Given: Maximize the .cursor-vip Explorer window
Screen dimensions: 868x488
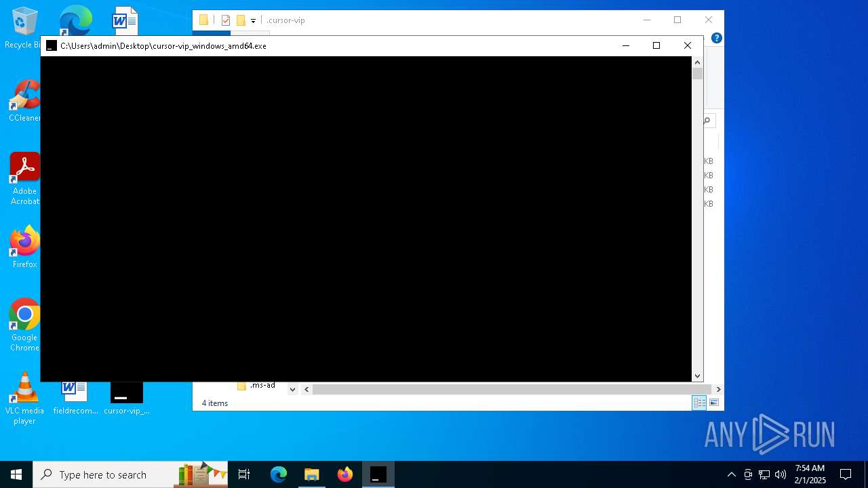Looking at the screenshot, I should [677, 20].
